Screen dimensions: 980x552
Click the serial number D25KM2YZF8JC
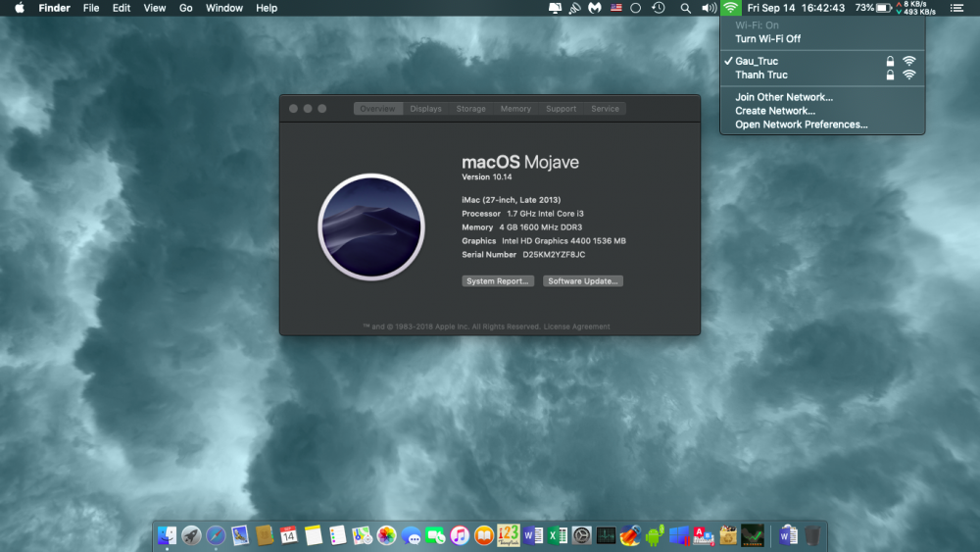tap(554, 255)
